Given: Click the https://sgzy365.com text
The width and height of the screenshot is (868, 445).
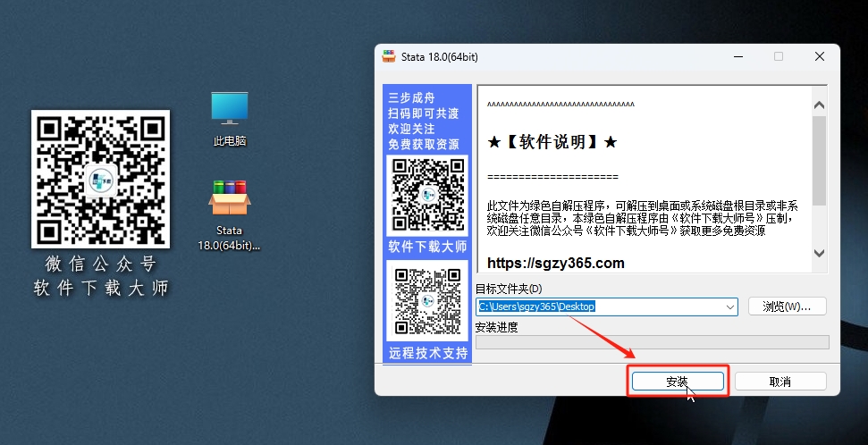Looking at the screenshot, I should click(556, 263).
